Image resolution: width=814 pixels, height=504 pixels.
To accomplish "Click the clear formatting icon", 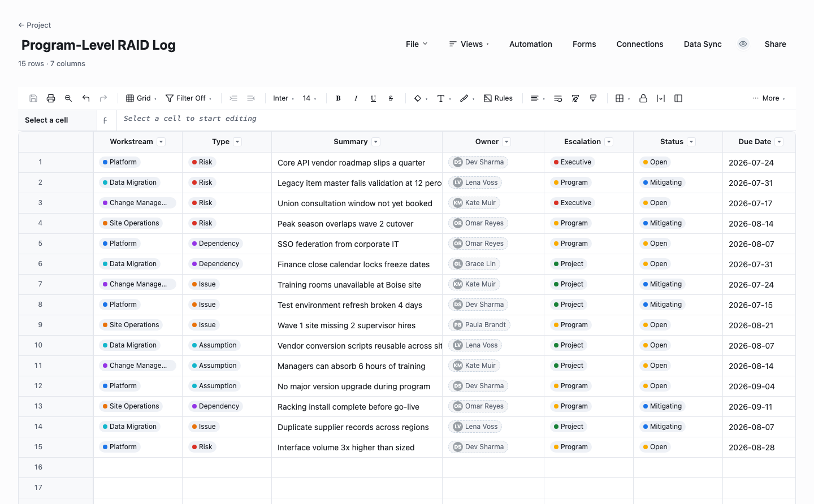I will (575, 98).
